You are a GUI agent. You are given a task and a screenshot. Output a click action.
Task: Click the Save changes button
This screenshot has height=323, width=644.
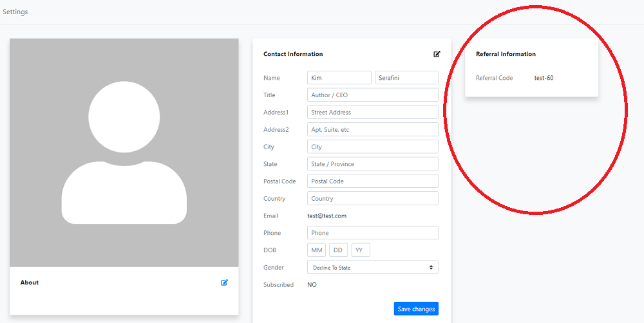416,309
